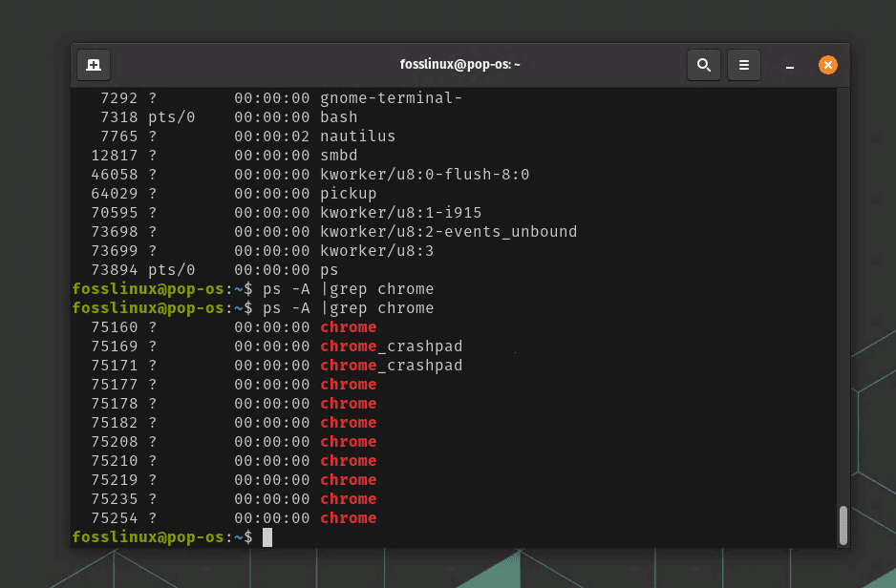Close the terminal with the orange button
Screen dimensions: 896x588
pyautogui.click(x=828, y=65)
